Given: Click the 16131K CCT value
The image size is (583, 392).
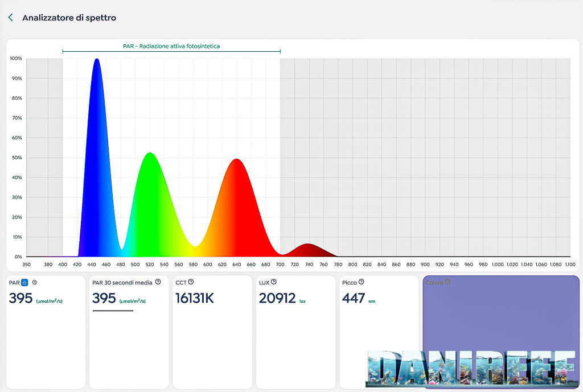Looking at the screenshot, I should [194, 298].
